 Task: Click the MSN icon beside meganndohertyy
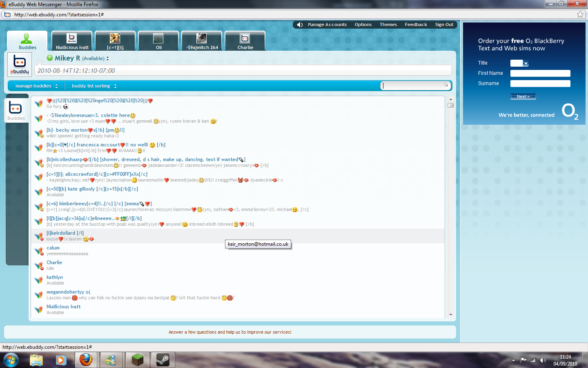(x=39, y=295)
